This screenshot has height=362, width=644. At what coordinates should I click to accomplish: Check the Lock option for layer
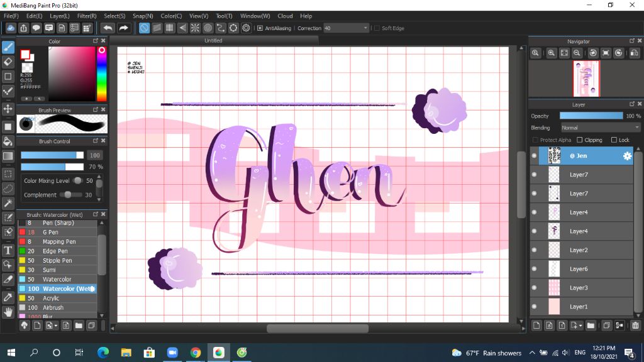click(614, 140)
